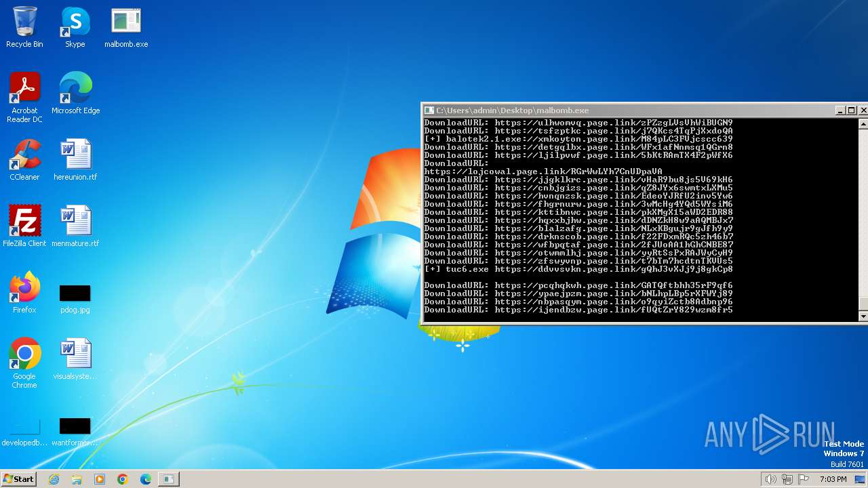The width and height of the screenshot is (868, 488).
Task: Click the ijendbzw.page.link URL line
Action: point(578,310)
